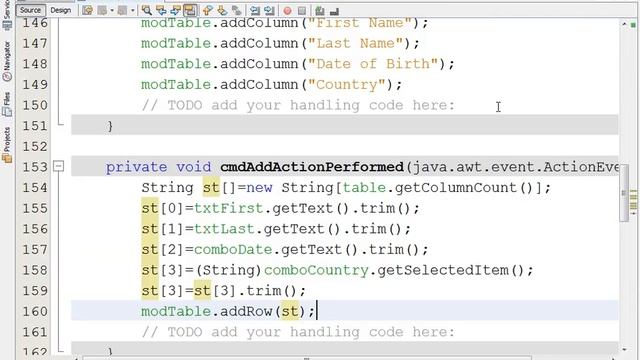
Task: Go to the next bookmark
Action: coord(222,11)
